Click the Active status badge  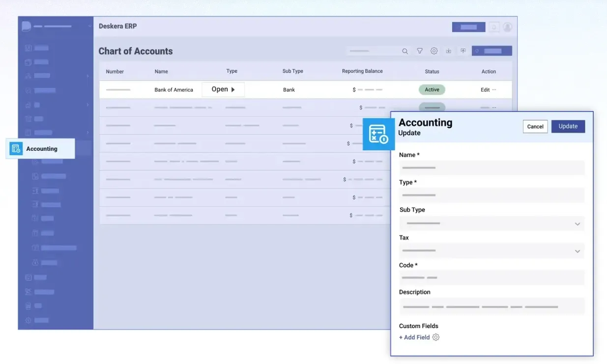(432, 90)
